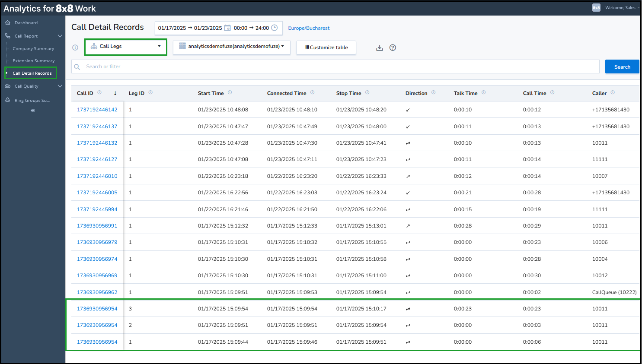This screenshot has height=364, width=642.
Task: Click the end time 24:00 field
Action: 262,28
